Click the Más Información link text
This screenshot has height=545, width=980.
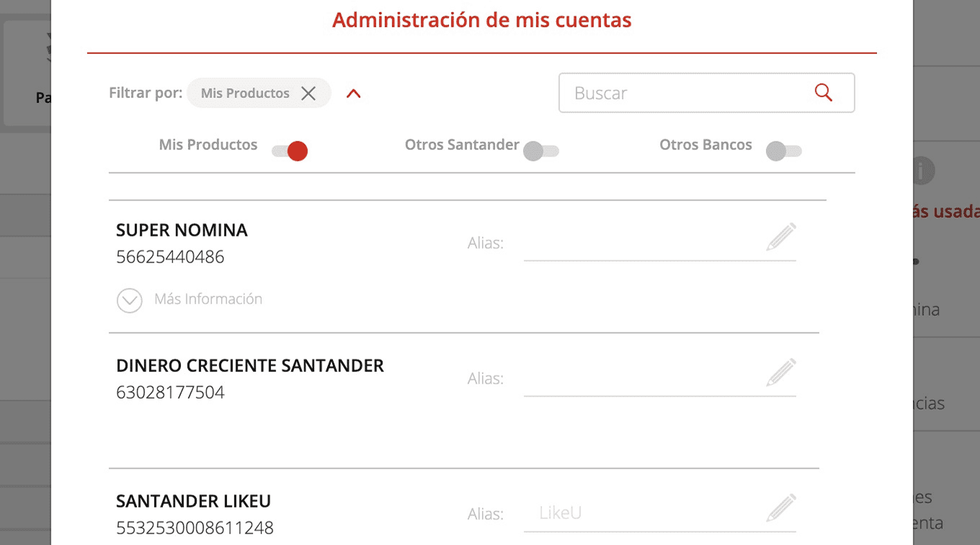pos(208,299)
